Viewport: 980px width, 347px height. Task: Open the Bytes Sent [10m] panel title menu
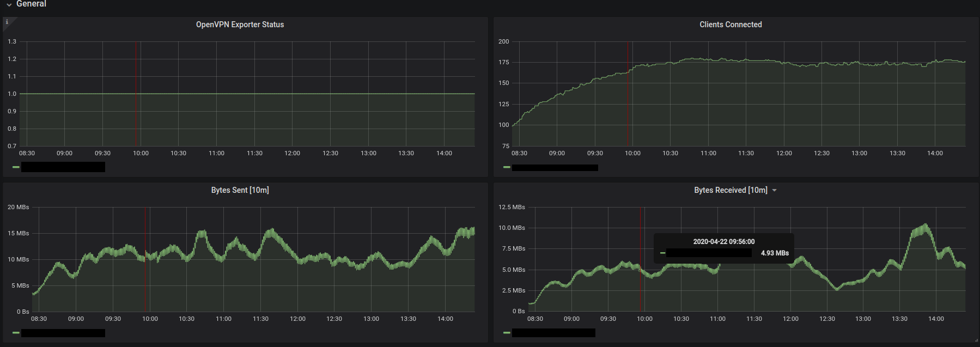(x=240, y=190)
